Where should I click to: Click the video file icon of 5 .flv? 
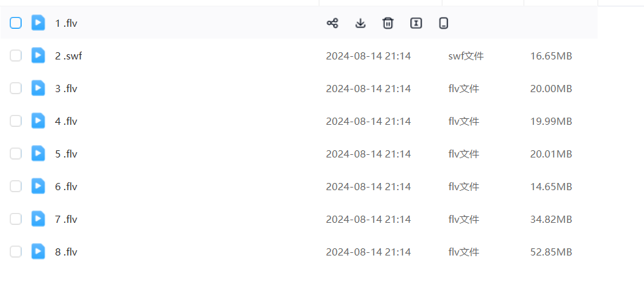(39, 154)
